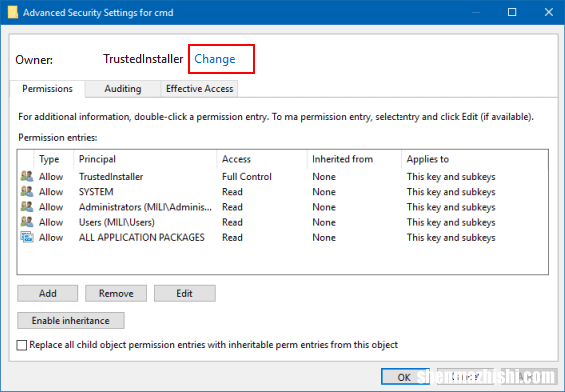The width and height of the screenshot is (565, 392).
Task: Click None in ALL APPLICATION PACKAGES row
Action: 324,237
